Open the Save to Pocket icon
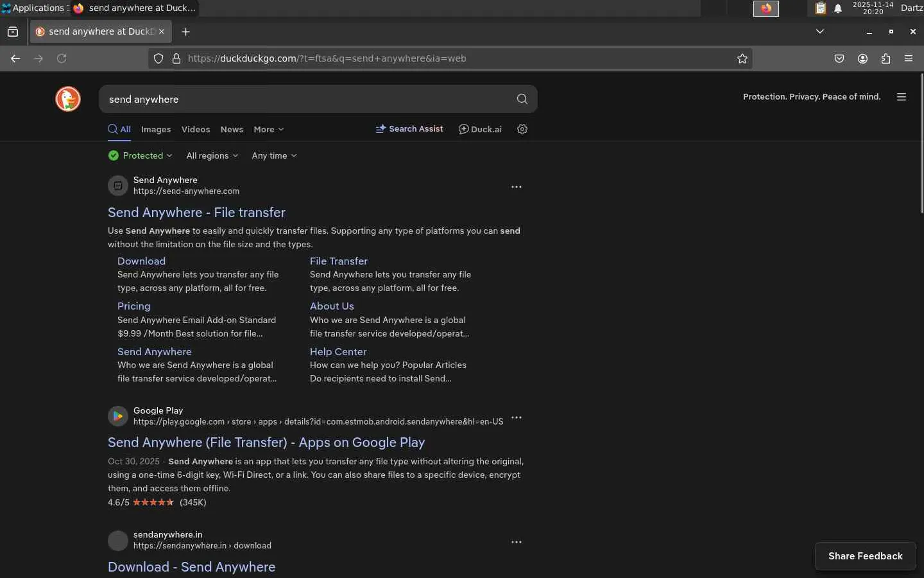Screen dimensions: 924x578 click(839, 58)
